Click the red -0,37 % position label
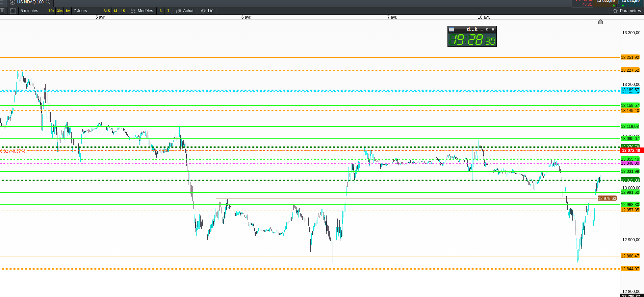Image resolution: width=644 pixels, height=297 pixels. pos(13,151)
